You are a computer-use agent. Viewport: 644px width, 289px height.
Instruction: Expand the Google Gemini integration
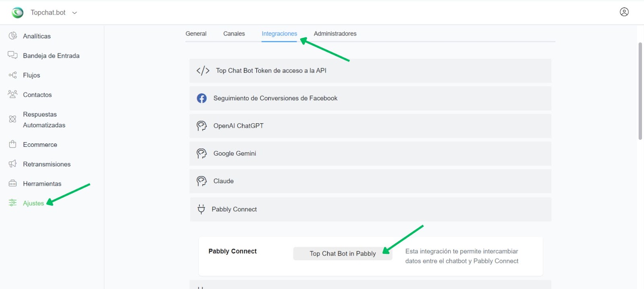(x=370, y=154)
